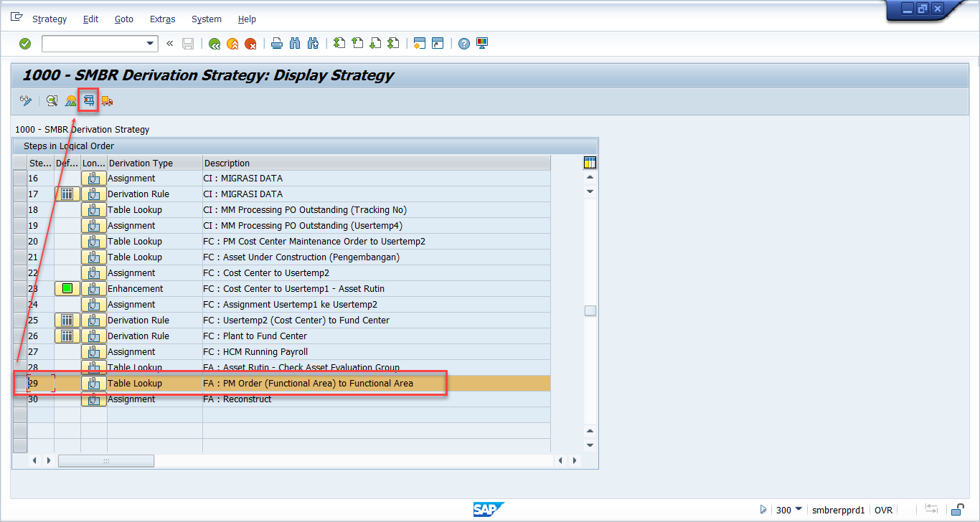Click the green Enter checkmark icon
Screen dimensions: 980x522
(x=25, y=44)
